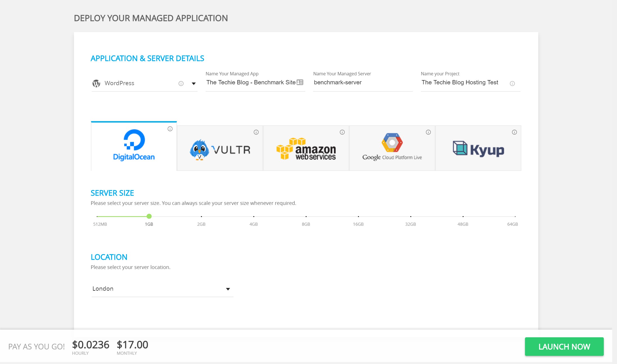Click 'Pay As You Go!' text

pos(37,347)
